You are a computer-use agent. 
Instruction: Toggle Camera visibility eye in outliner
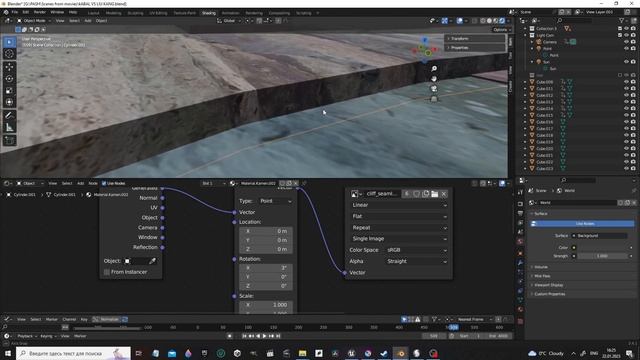[x=627, y=42]
